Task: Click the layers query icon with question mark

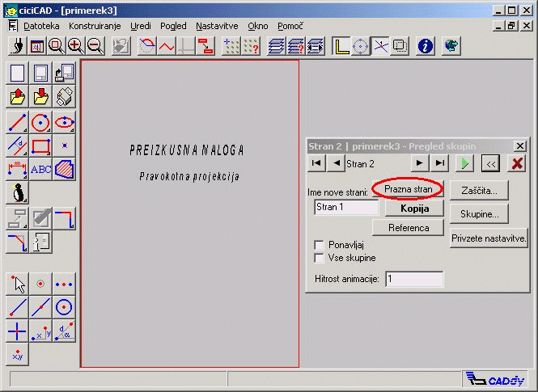Action: pyautogui.click(x=296, y=46)
